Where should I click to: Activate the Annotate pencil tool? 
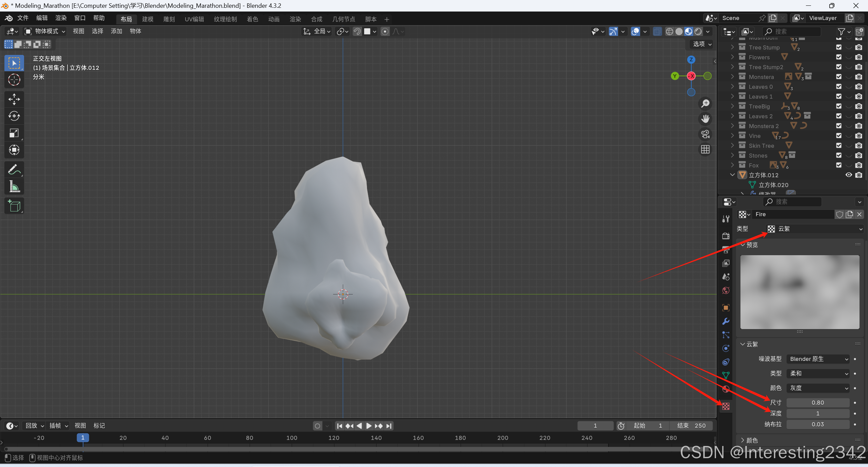[14, 169]
